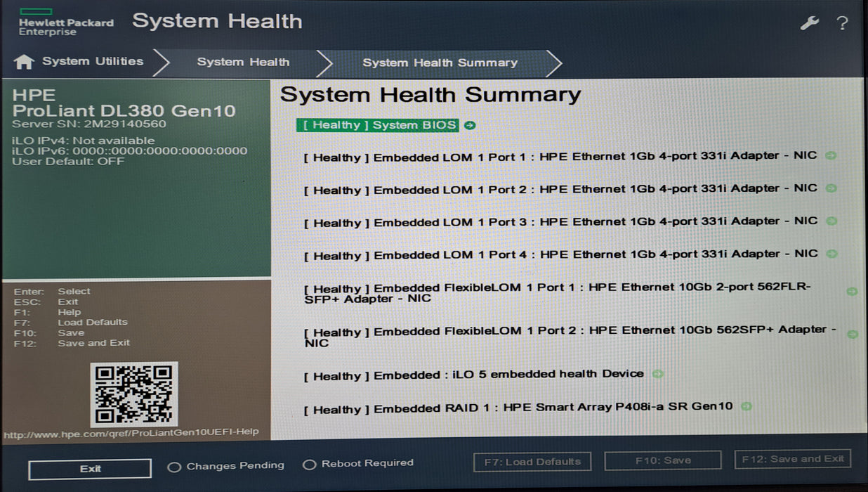
Task: Click Server SN: 2M29140560 text
Action: (89, 124)
